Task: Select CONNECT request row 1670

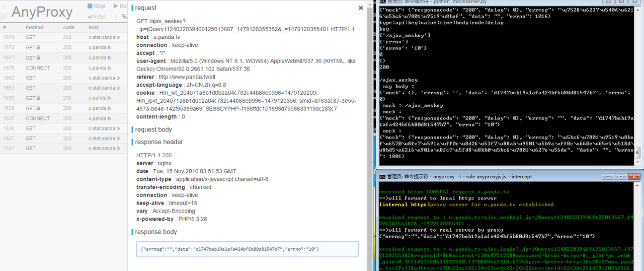Action: 63,67
